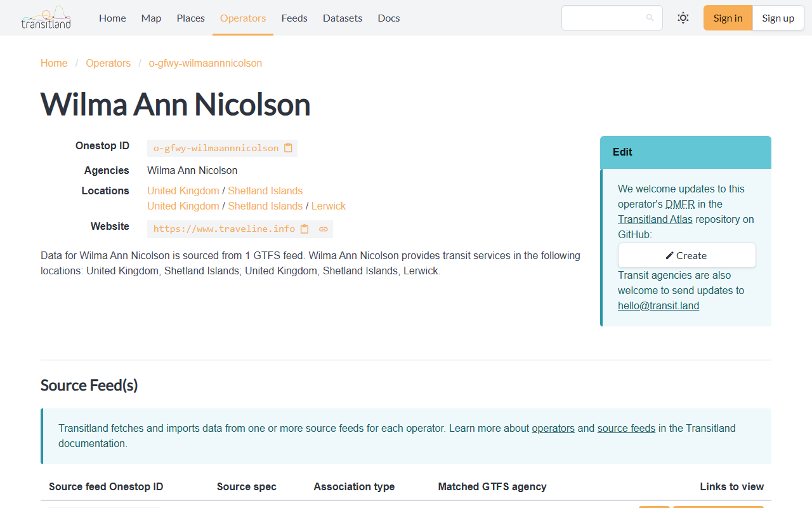The image size is (812, 508).
Task: Go to Operators breadcrumb
Action: (108, 63)
